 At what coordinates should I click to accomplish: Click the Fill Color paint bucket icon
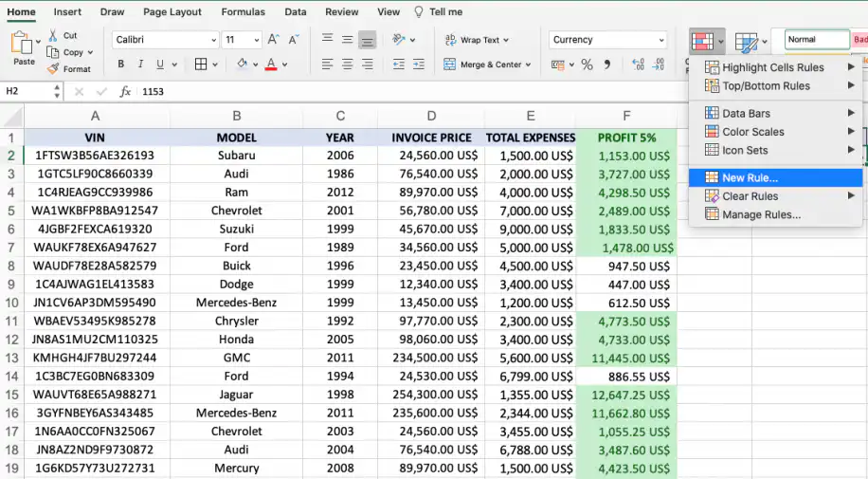(242, 64)
